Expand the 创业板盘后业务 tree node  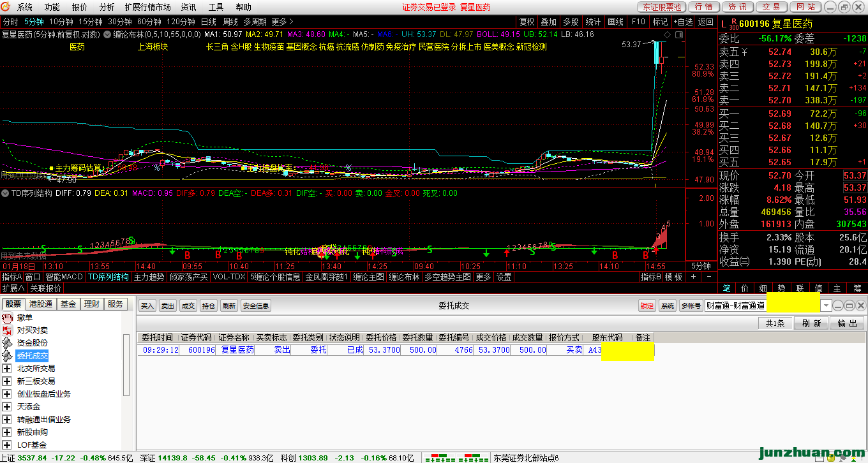(x=8, y=394)
